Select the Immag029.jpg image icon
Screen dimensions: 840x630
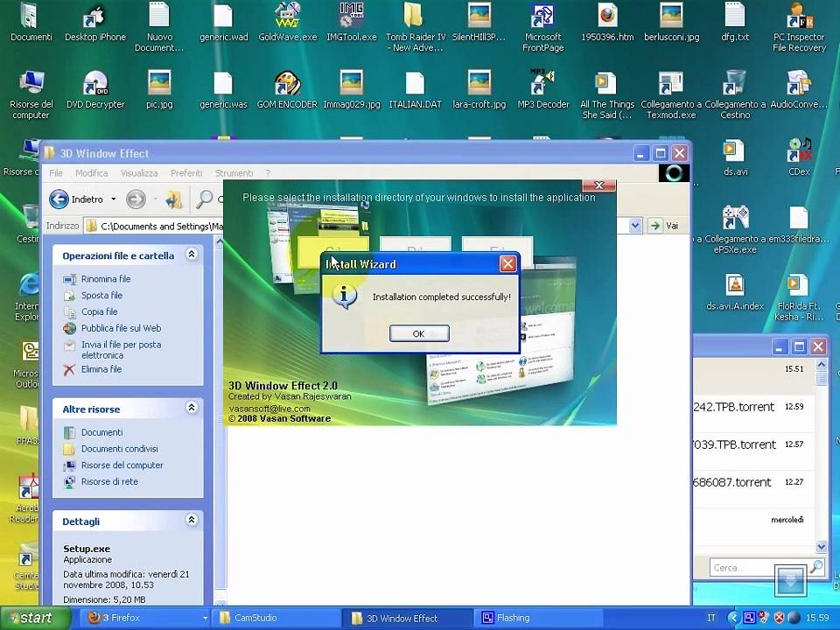[x=352, y=90]
